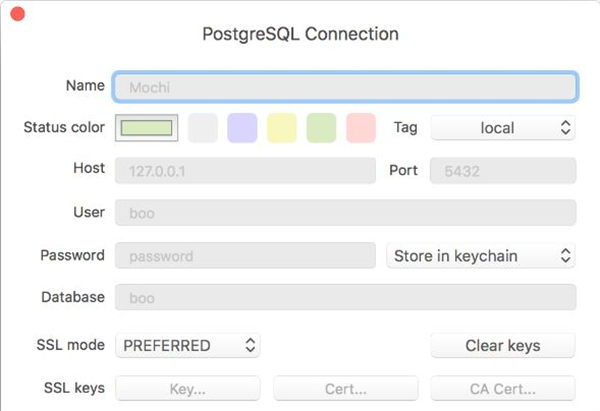600x411 pixels.
Task: Open the Tag dropdown showing local
Action: coord(502,128)
